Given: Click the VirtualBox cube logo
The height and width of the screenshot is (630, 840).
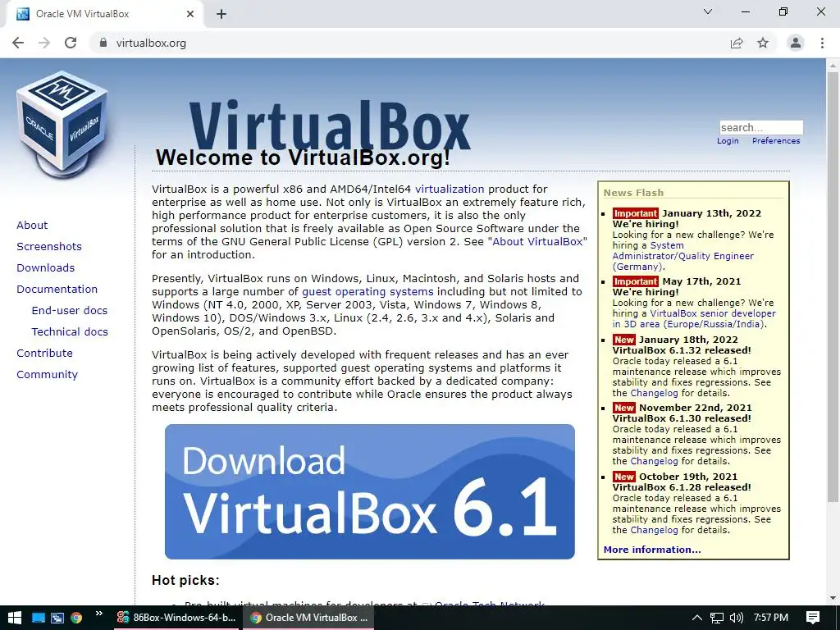Looking at the screenshot, I should pos(62,125).
